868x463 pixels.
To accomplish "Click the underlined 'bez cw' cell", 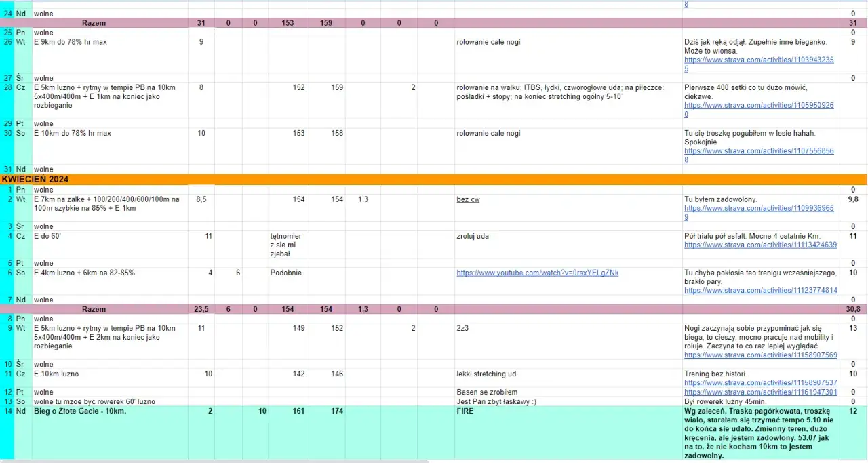I will click(x=468, y=199).
